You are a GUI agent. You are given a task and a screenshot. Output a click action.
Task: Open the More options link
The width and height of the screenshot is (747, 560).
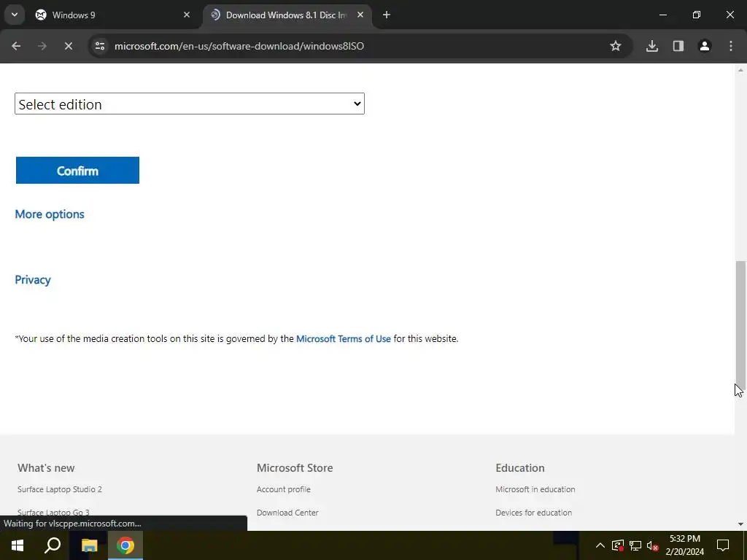pos(50,214)
